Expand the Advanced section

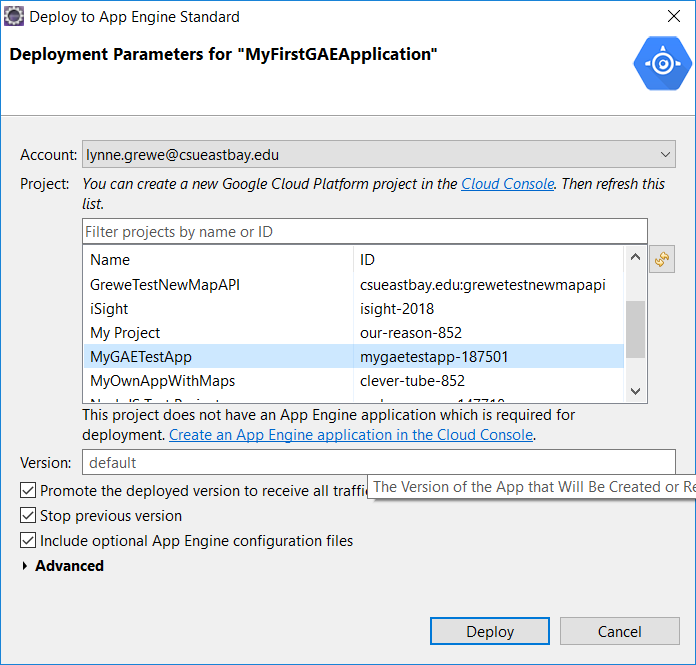tap(25, 566)
